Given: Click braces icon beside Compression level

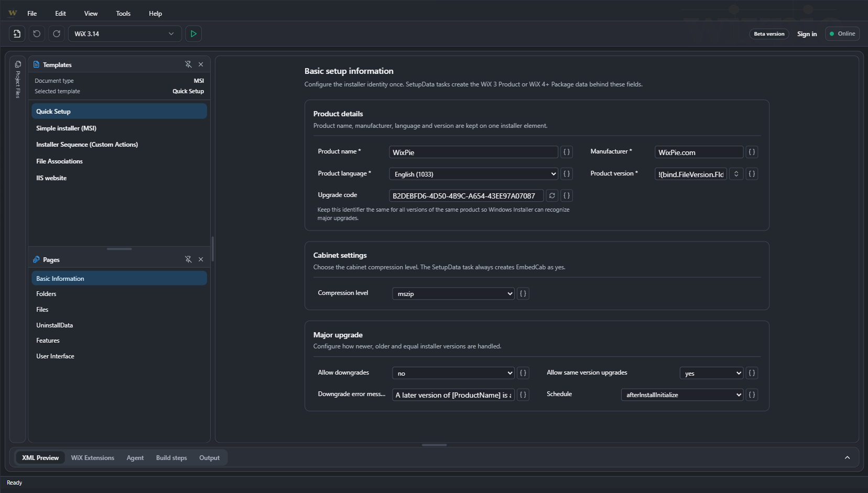Looking at the screenshot, I should (x=523, y=293).
